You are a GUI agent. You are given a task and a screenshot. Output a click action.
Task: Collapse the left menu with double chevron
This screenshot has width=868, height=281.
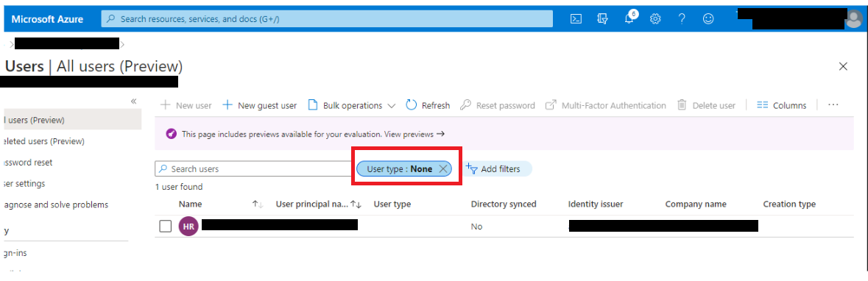pos(133,102)
